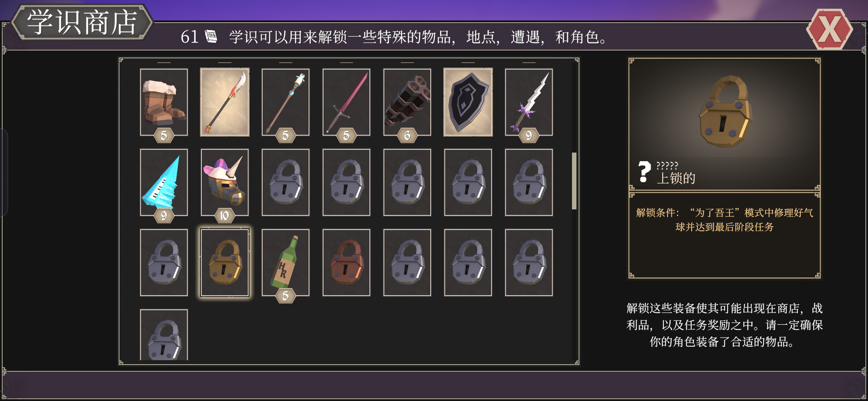868x401 pixels.
Task: Click the 学识商店 title banner
Action: (82, 22)
